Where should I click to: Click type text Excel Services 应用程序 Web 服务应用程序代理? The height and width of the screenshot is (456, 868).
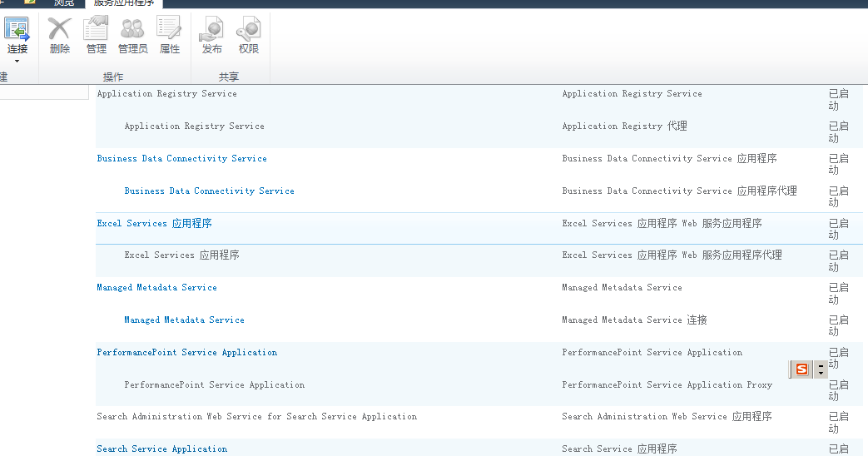click(x=672, y=255)
